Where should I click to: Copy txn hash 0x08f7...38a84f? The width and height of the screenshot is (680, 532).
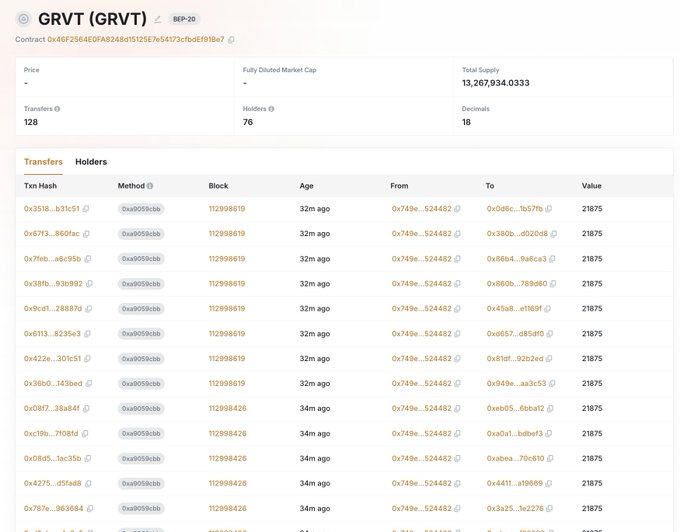pos(86,409)
